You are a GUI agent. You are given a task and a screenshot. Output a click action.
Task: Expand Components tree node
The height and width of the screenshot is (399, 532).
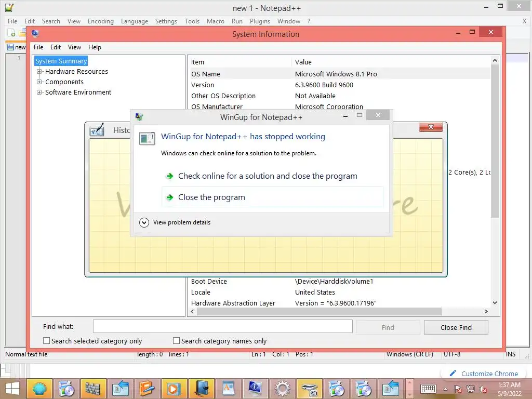point(39,82)
